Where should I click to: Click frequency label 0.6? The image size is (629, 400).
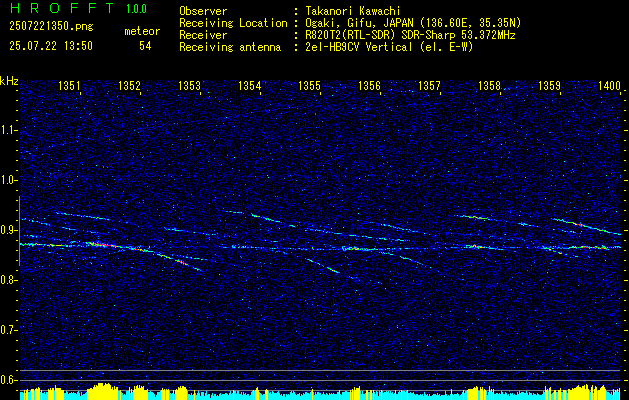[8, 380]
